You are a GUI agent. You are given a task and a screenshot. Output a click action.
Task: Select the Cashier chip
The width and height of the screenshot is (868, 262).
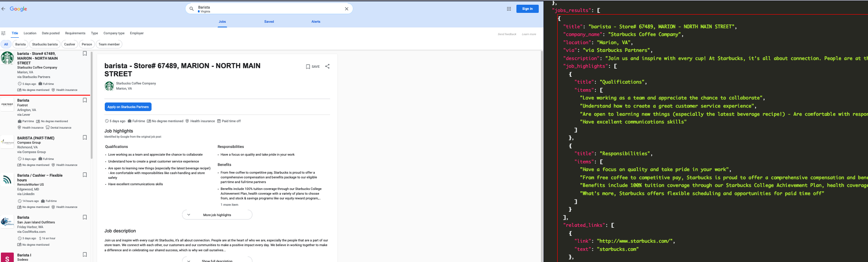pos(70,44)
